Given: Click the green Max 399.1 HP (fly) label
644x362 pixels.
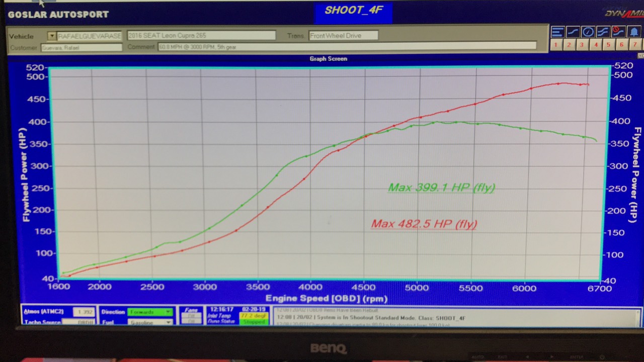Looking at the screenshot, I should pyautogui.click(x=441, y=188).
